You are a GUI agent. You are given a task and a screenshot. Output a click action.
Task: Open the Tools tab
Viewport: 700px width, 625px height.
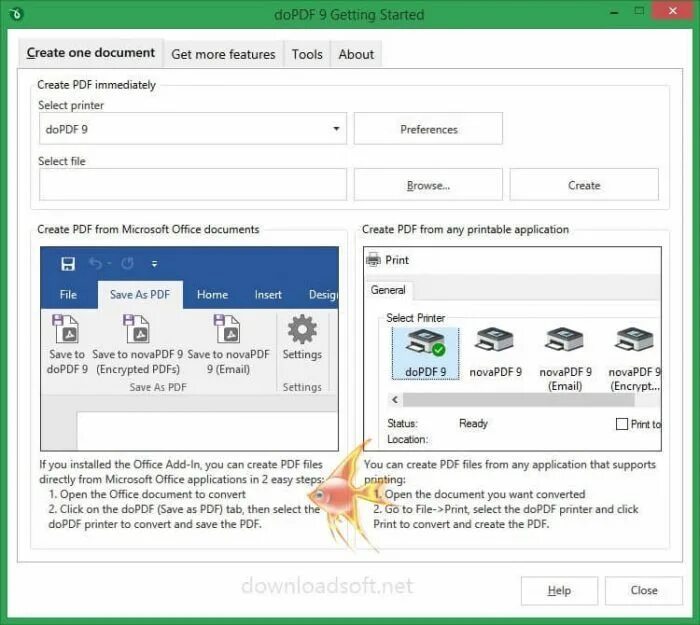click(x=307, y=54)
